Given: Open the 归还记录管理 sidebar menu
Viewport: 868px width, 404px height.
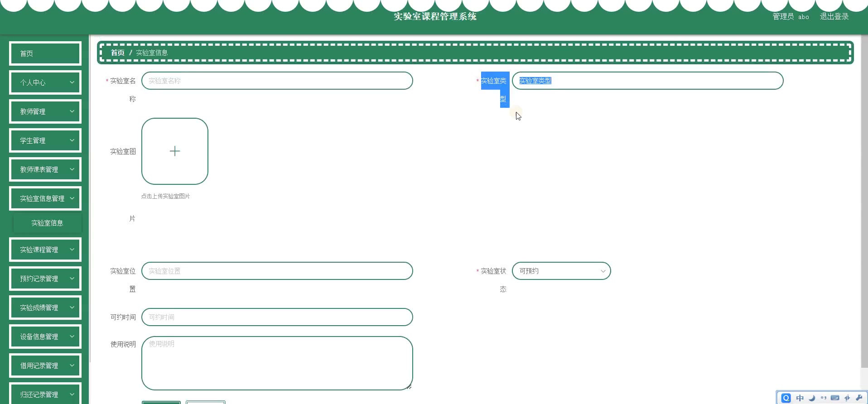Looking at the screenshot, I should click(45, 394).
